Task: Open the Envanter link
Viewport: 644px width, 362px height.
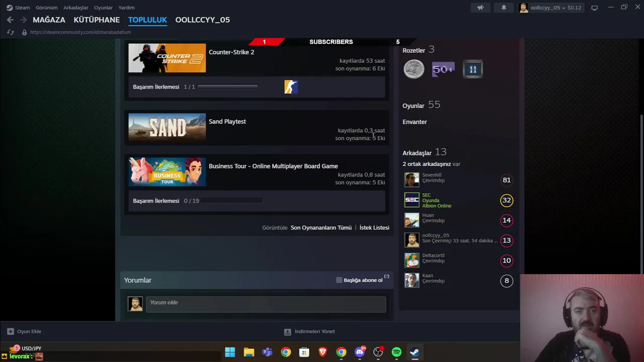Action: click(415, 122)
